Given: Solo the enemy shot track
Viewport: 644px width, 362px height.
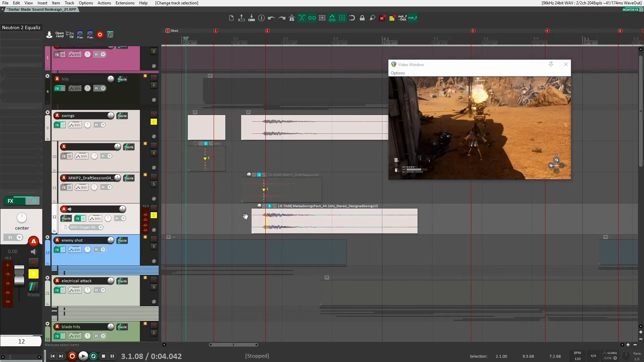Looking at the screenshot, I should (x=154, y=246).
